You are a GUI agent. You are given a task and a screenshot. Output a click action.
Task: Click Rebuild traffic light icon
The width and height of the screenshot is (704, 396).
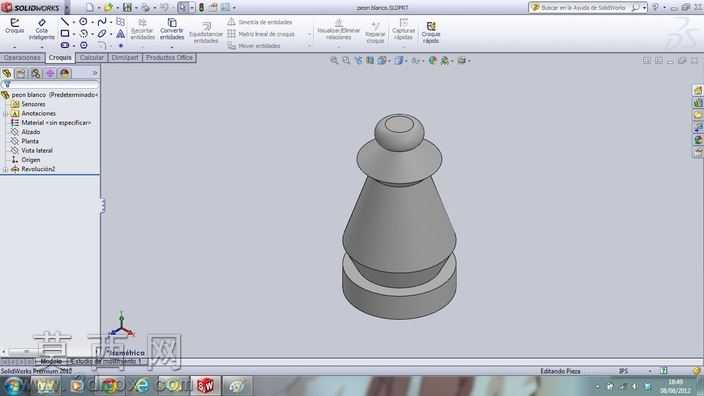201,7
